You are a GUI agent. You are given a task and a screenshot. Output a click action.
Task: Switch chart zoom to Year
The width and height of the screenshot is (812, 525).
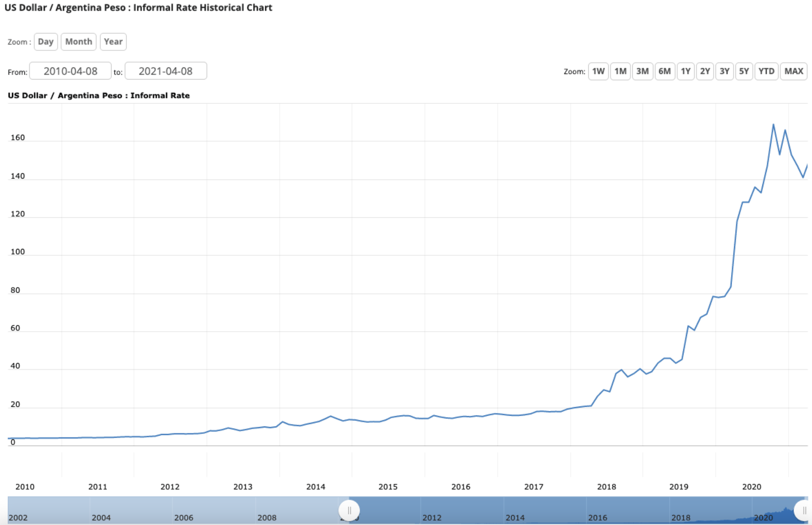click(x=113, y=41)
